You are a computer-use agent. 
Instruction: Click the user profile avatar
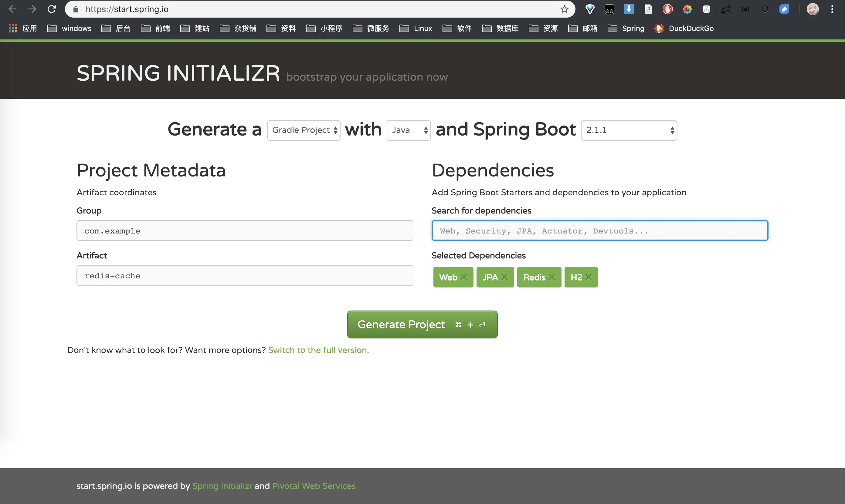point(813,9)
